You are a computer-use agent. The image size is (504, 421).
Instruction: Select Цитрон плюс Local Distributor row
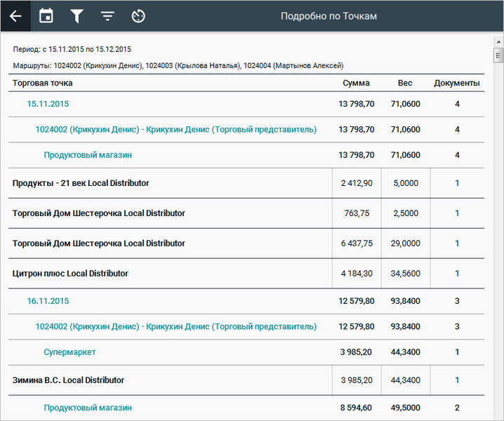click(x=70, y=274)
